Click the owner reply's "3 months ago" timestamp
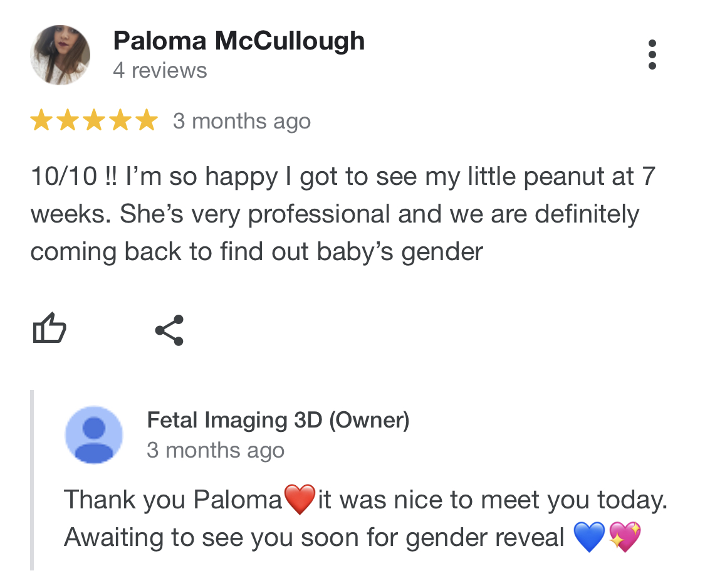This screenshot has width=705, height=588. [x=216, y=450]
